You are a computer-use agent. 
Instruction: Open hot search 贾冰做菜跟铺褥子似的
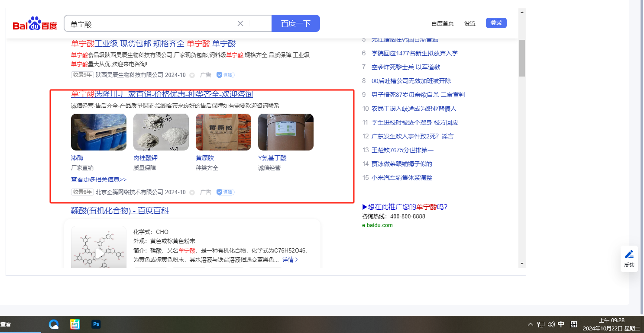click(402, 164)
